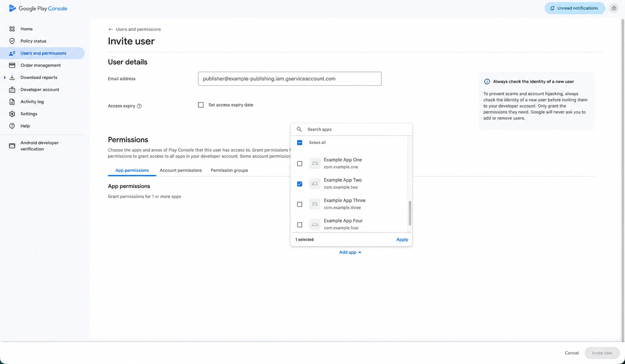Viewport: 625px width, 364px height.
Task: Enable Set access expiry date checkbox
Action: [201, 105]
